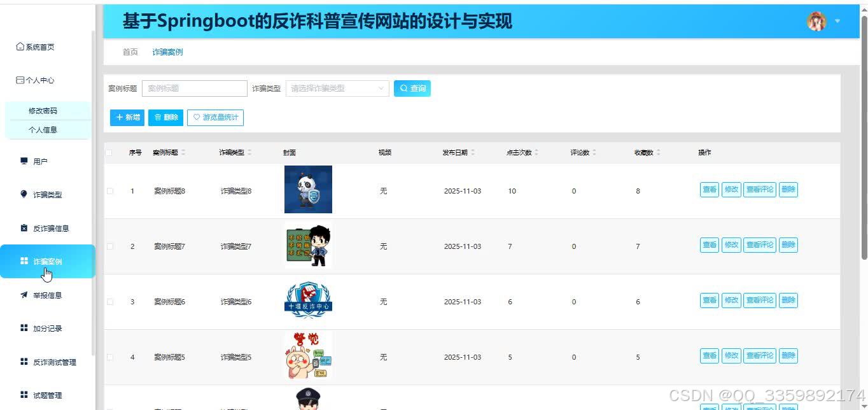
Task: Open 系统首页 in the sidebar
Action: (35, 47)
